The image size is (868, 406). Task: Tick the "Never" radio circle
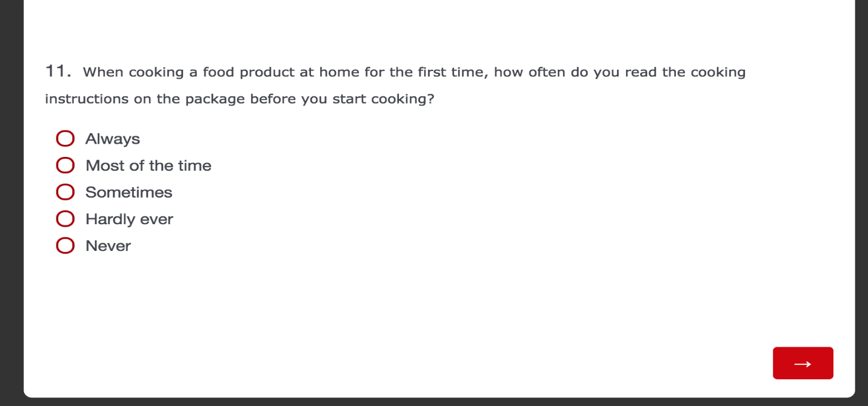pyautogui.click(x=65, y=245)
